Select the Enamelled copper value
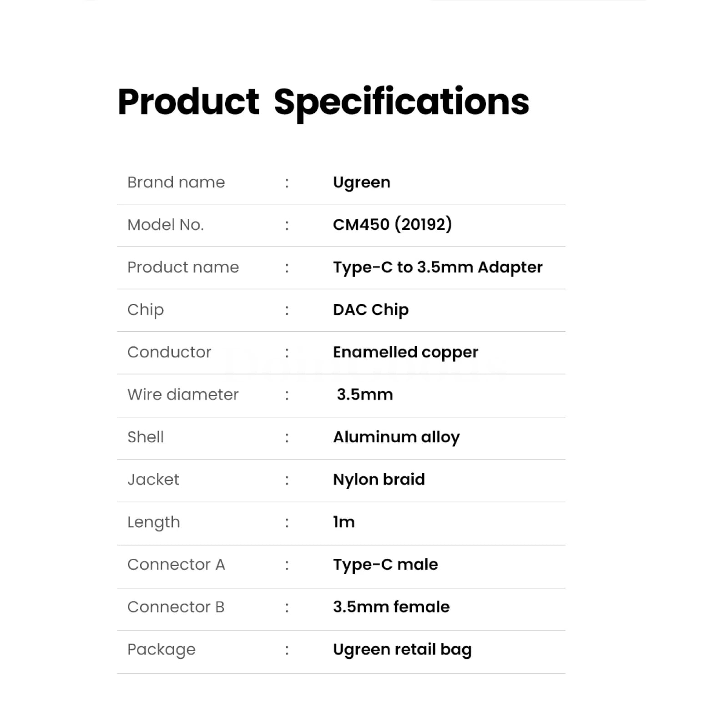728x728 pixels. pyautogui.click(x=405, y=352)
